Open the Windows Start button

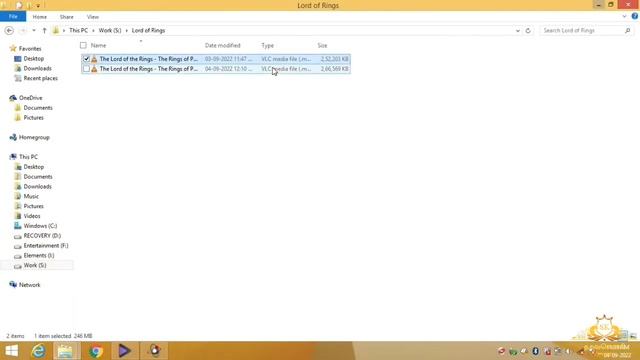[x=11, y=351]
